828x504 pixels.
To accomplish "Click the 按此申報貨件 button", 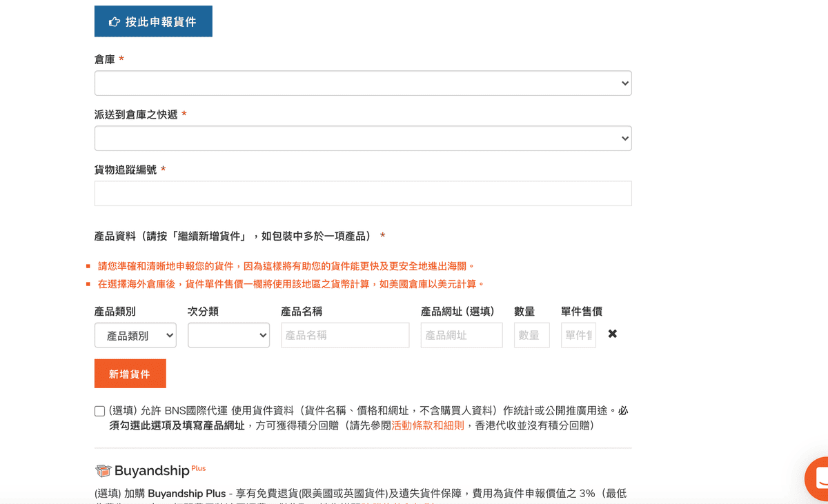I will tap(153, 21).
